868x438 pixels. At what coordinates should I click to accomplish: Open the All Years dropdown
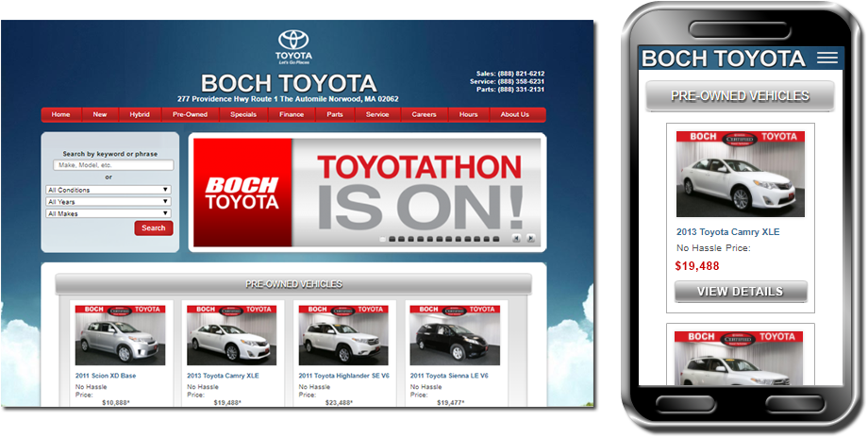coord(108,202)
